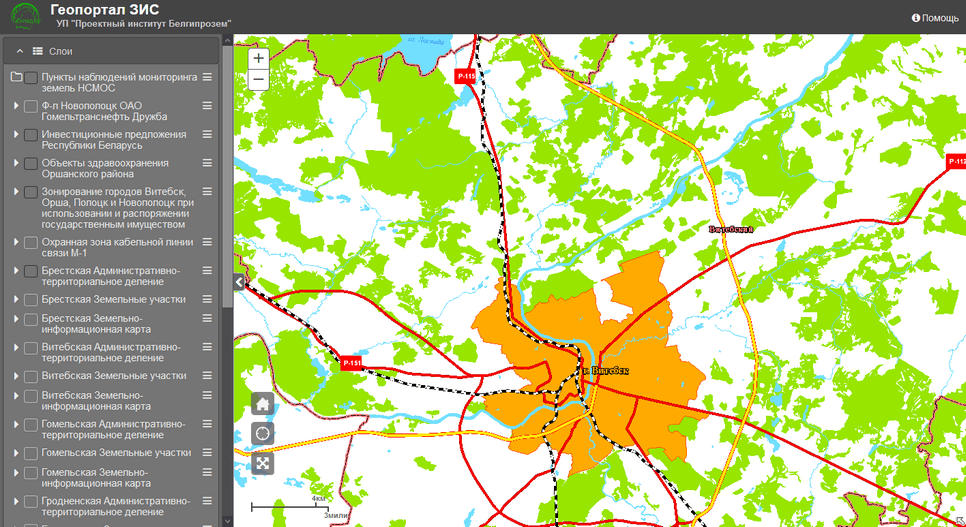Open Помощь help in header
This screenshot has height=527, width=966.
934,18
